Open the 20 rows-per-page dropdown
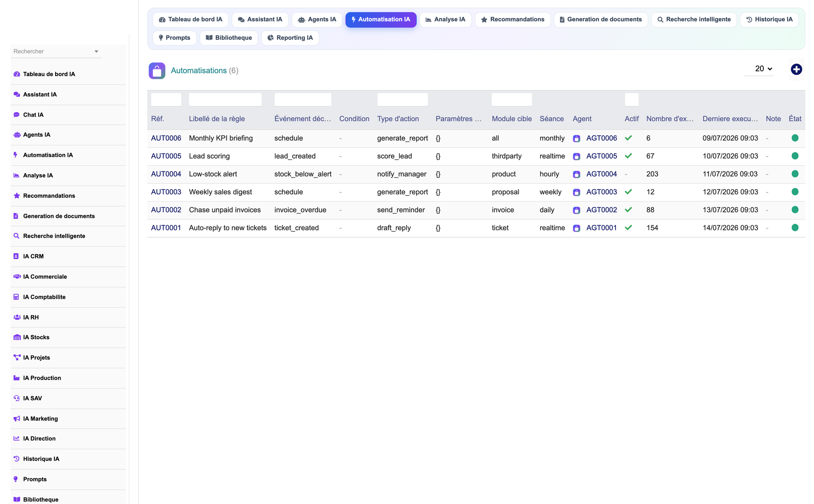This screenshot has height=504, width=814. tap(758, 69)
